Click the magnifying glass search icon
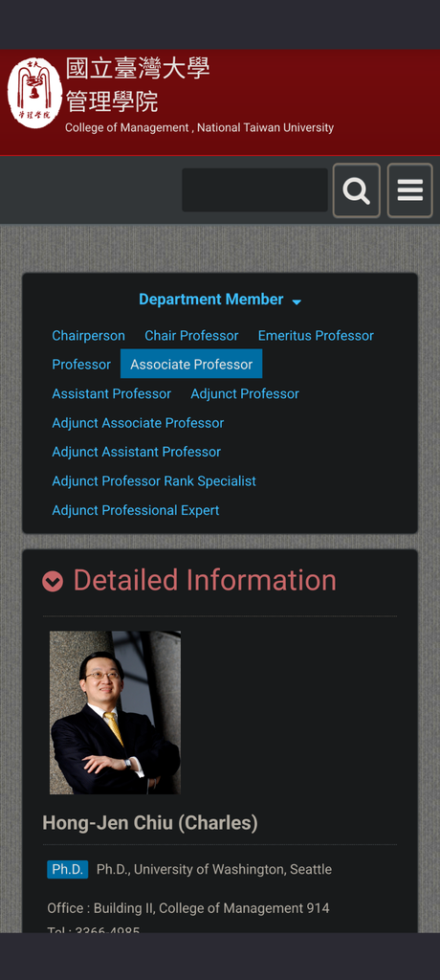The width and height of the screenshot is (440, 980). pos(356,190)
